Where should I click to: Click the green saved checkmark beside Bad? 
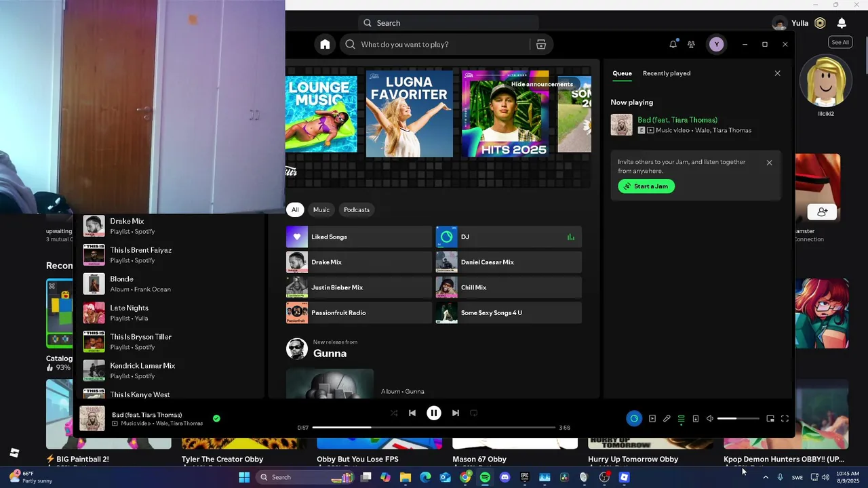point(216,418)
